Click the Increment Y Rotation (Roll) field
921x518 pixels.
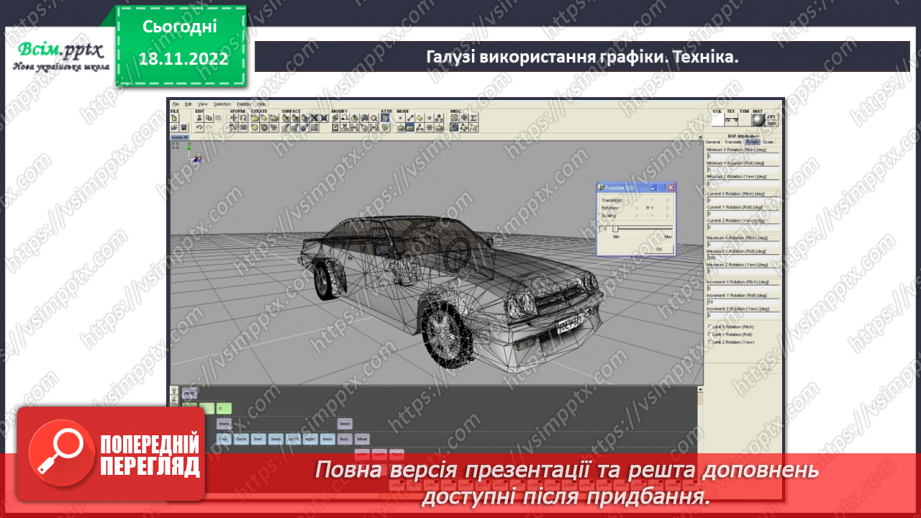click(743, 301)
